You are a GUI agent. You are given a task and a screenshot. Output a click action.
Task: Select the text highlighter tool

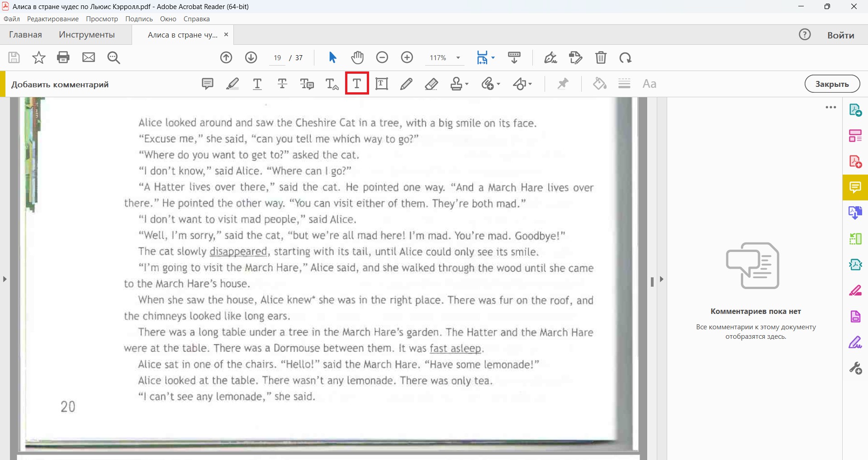pos(232,84)
